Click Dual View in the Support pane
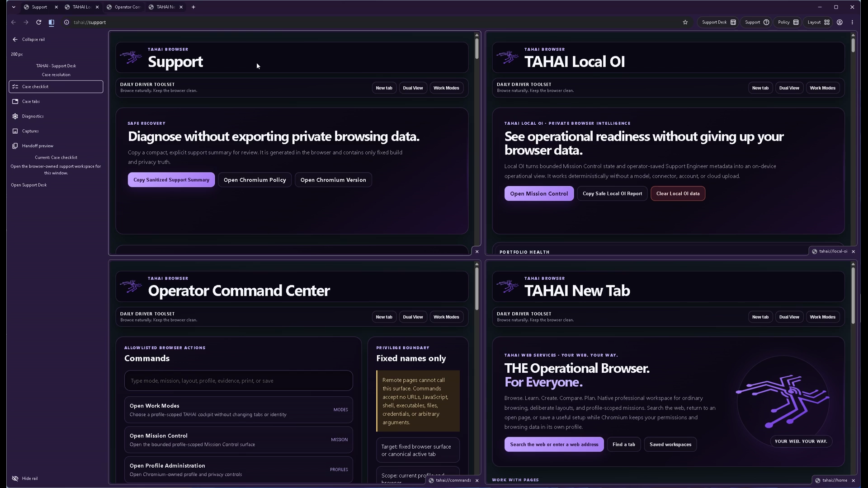868x488 pixels. (x=413, y=88)
